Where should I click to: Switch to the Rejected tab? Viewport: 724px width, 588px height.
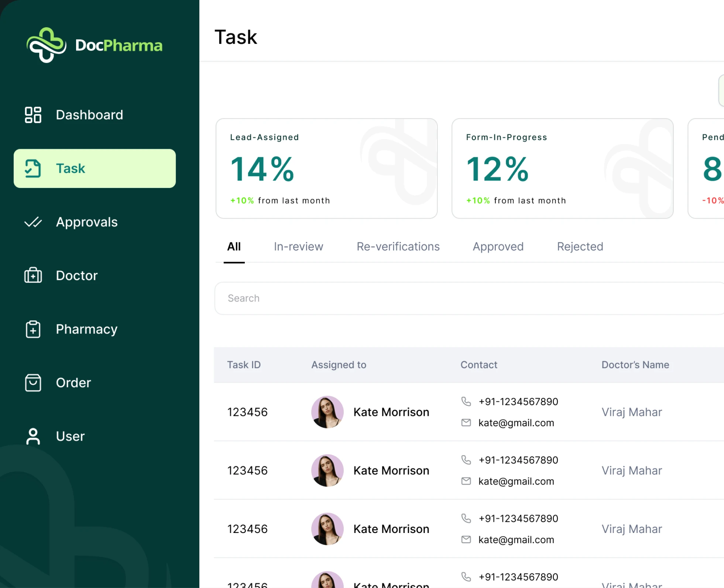click(x=580, y=246)
